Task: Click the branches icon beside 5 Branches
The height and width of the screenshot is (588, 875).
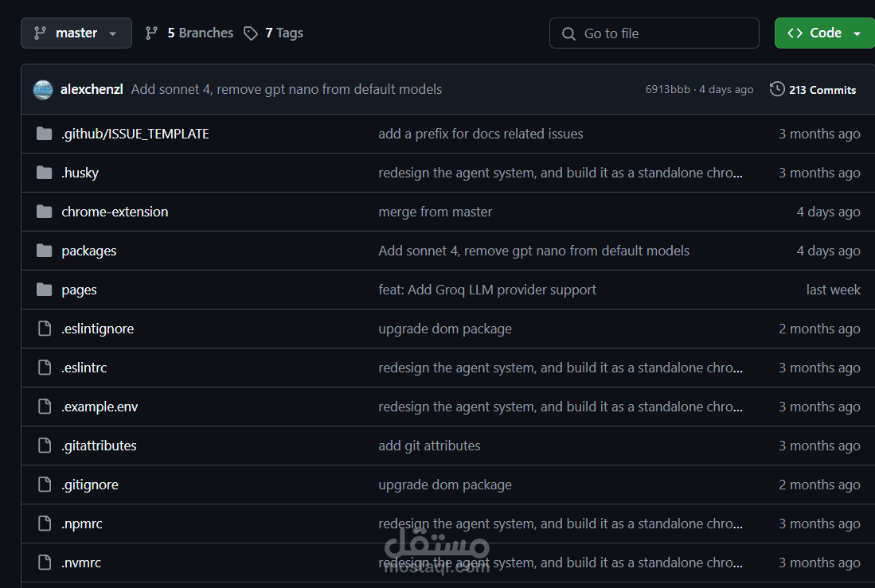Action: pos(151,33)
